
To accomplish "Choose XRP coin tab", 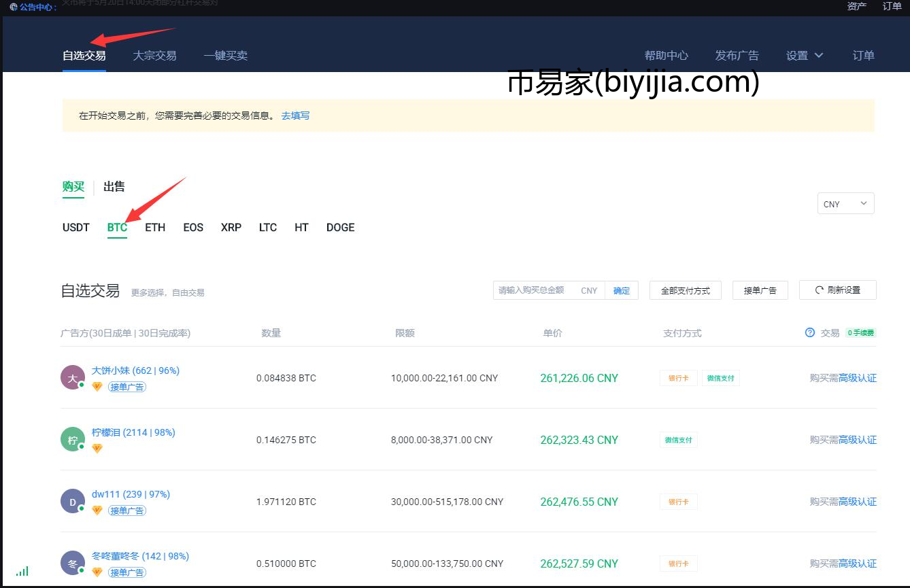I will 231,228.
